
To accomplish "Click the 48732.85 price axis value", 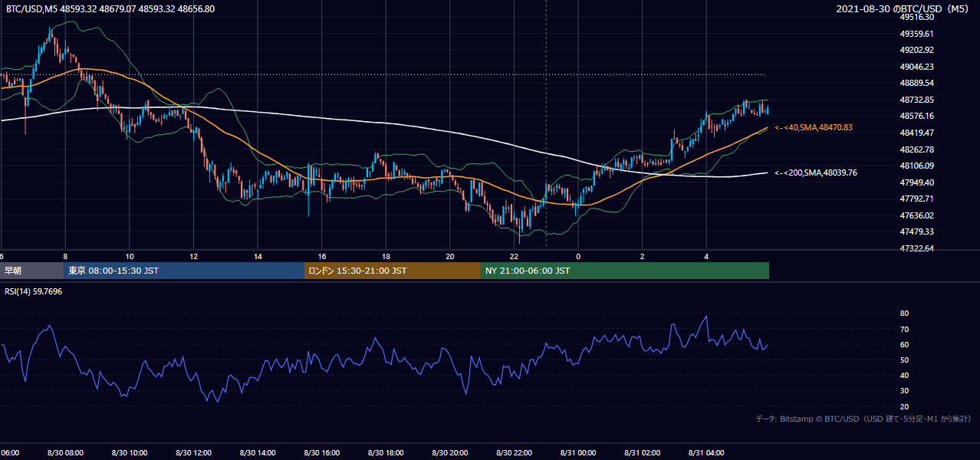I will tap(916, 100).
